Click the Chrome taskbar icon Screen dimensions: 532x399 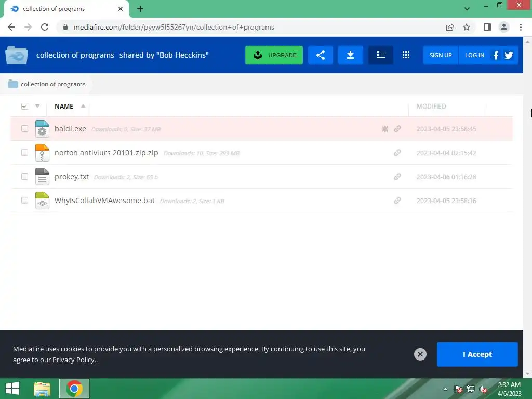click(74, 389)
